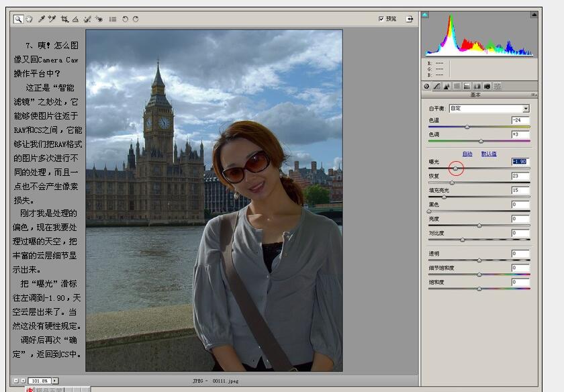Viewport: 564px width, 392px height.
Task: Select the Zoom tool
Action: (x=19, y=19)
